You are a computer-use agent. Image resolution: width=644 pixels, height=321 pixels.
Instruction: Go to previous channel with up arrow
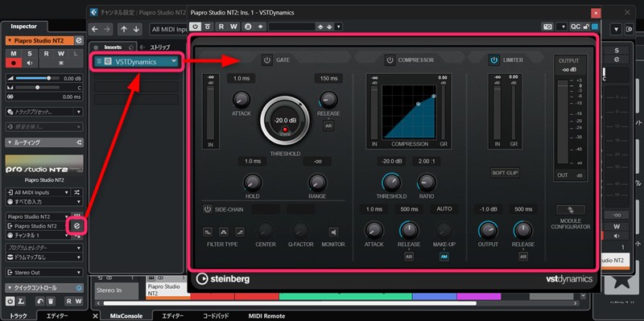coord(123,29)
